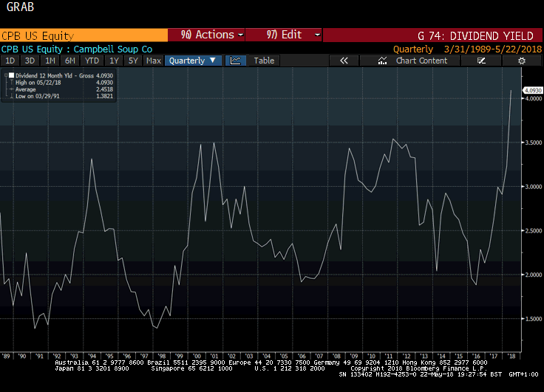This screenshot has width=544, height=392.
Task: Open the Actions dropdown menu
Action: [207, 35]
